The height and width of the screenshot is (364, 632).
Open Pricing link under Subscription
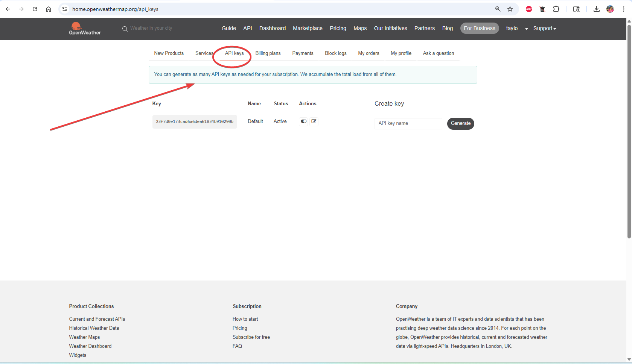click(240, 328)
